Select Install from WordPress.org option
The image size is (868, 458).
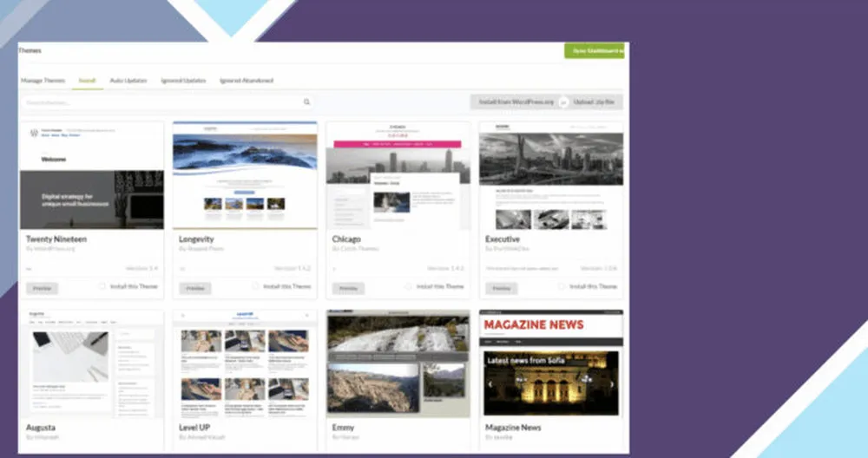516,102
